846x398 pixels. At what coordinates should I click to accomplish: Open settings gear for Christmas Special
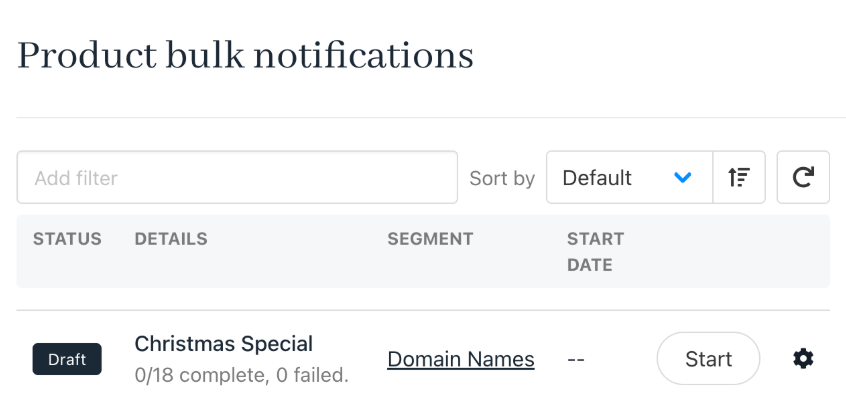point(803,359)
